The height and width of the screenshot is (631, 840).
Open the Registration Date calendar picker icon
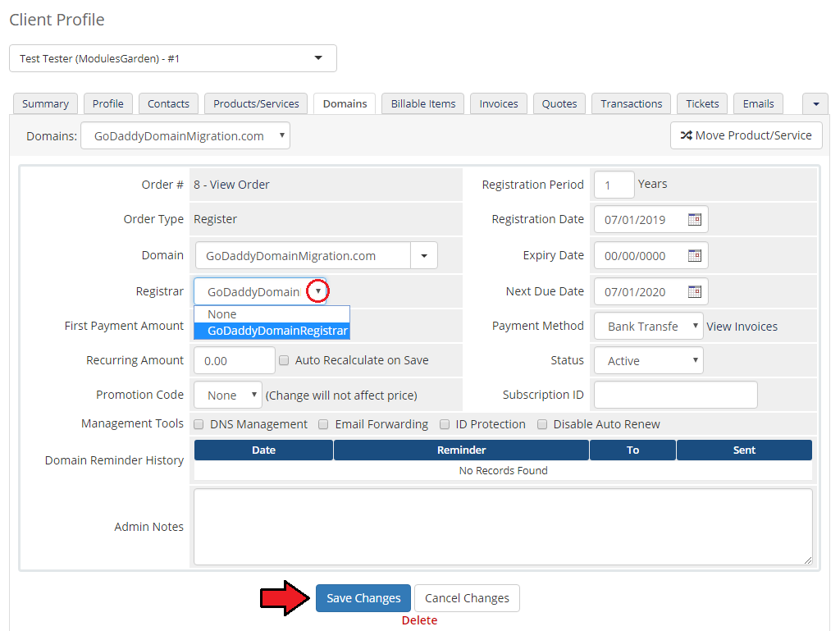point(694,220)
